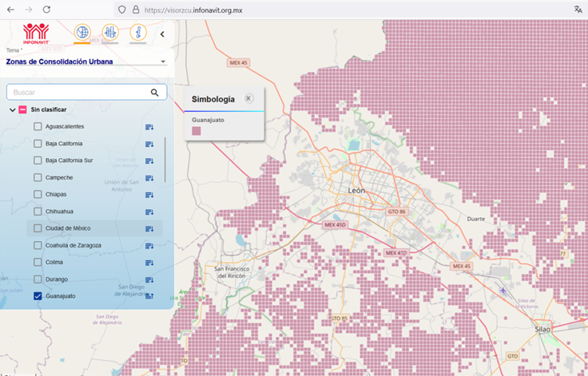Click the legend icon for Baja California

coord(149,144)
